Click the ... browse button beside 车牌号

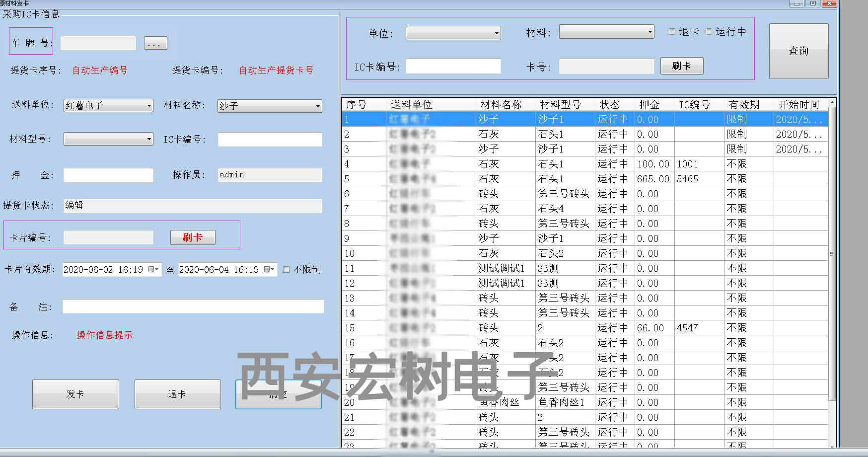(x=155, y=43)
